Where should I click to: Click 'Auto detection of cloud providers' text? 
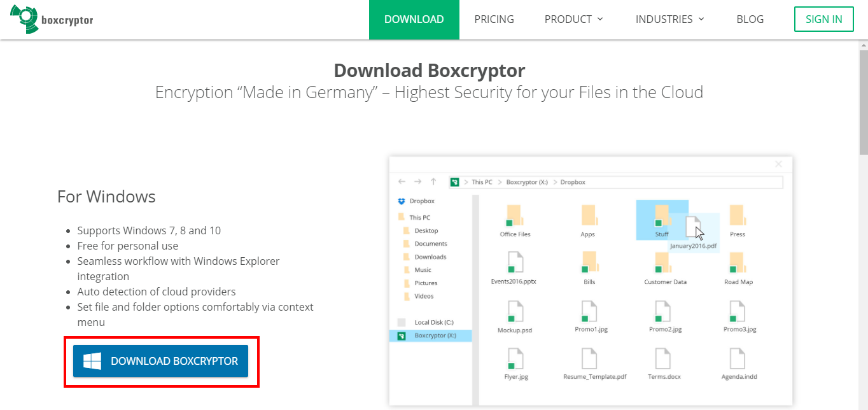pos(157,292)
